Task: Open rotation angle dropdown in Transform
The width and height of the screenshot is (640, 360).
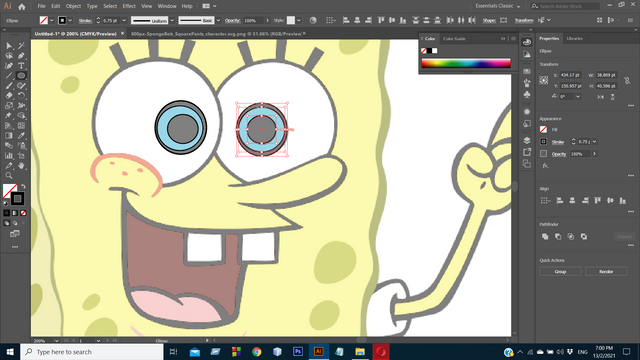Action: click(x=578, y=97)
